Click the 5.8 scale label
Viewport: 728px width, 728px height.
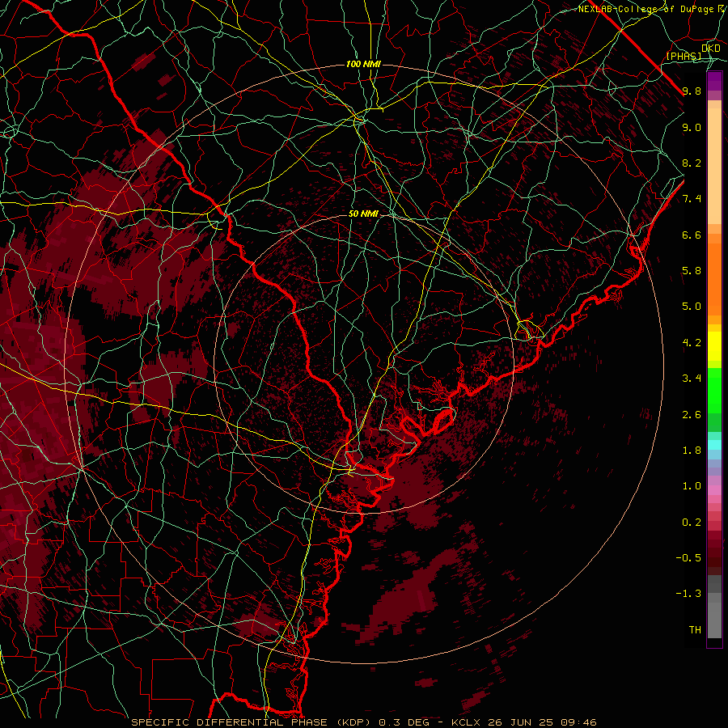692,271
